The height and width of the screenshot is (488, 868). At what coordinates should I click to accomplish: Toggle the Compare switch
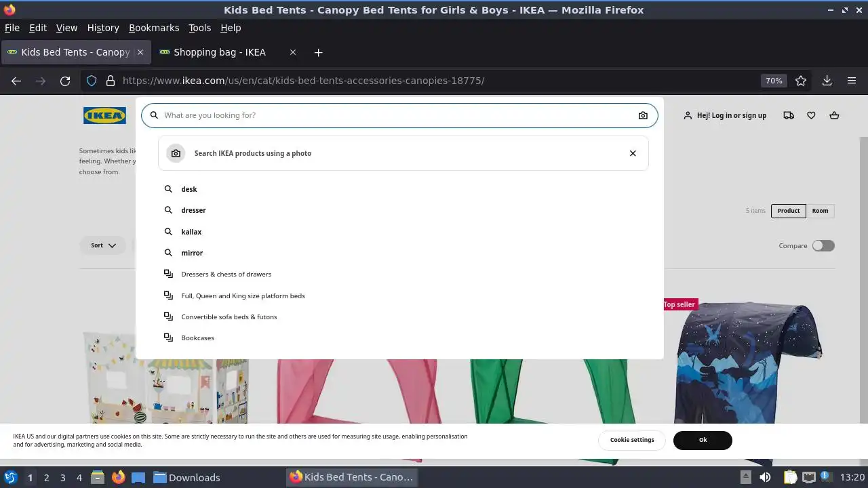[823, 245]
